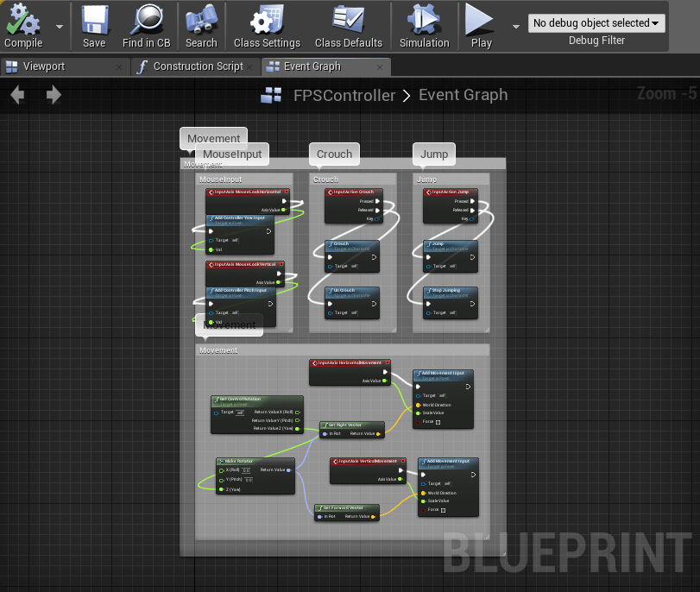Close the Event Graph tab
The width and height of the screenshot is (700, 592).
(379, 67)
